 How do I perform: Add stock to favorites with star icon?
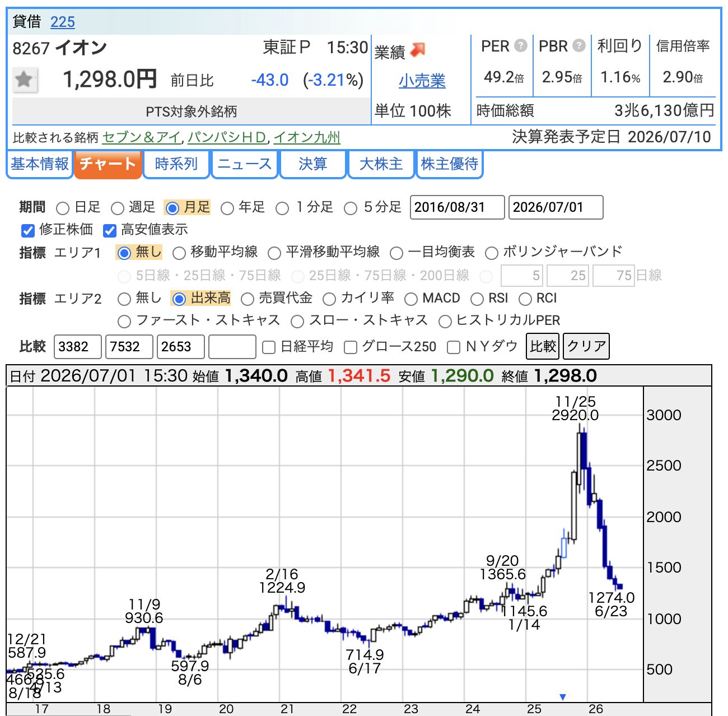point(24,80)
